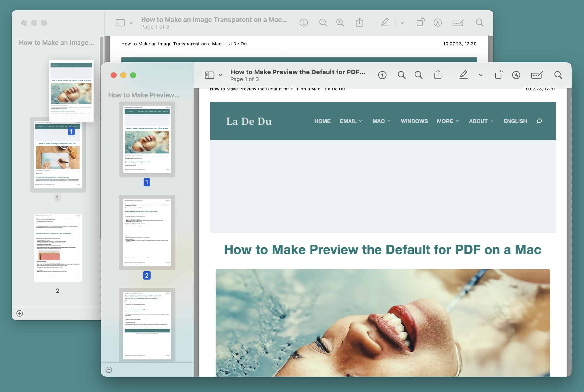Open Preview's document search field
The image size is (584, 392).
[x=558, y=75]
